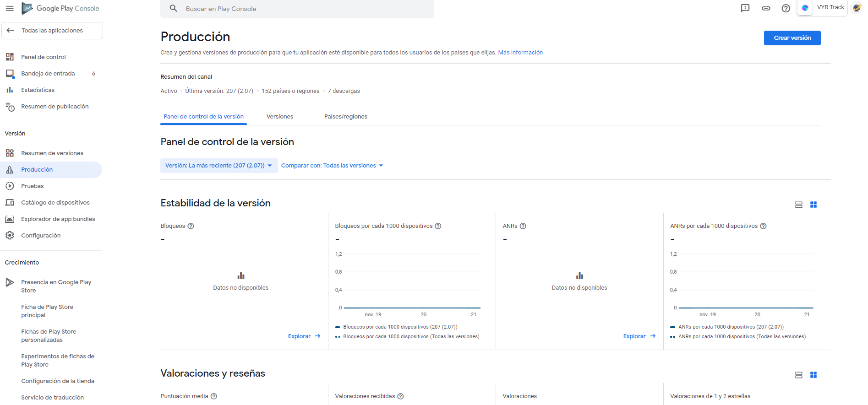Switch Estabilidad section to list view
This screenshot has height=405, width=868.
[799, 205]
